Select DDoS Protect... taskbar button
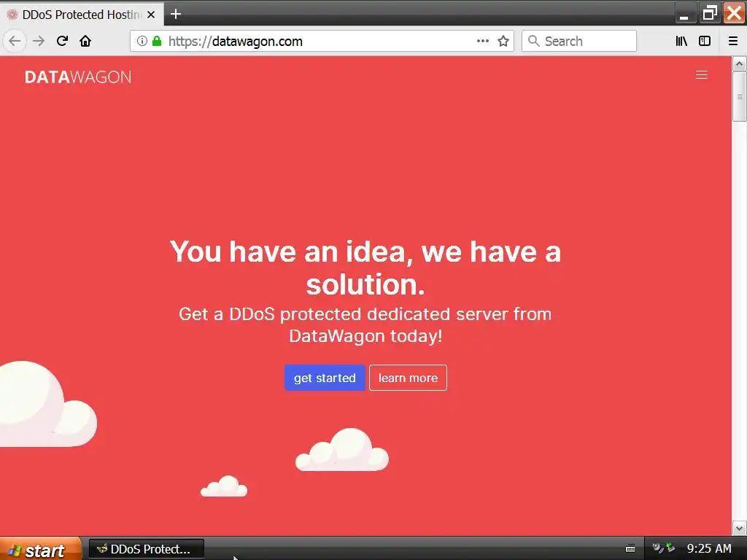The width and height of the screenshot is (747, 560). click(146, 549)
